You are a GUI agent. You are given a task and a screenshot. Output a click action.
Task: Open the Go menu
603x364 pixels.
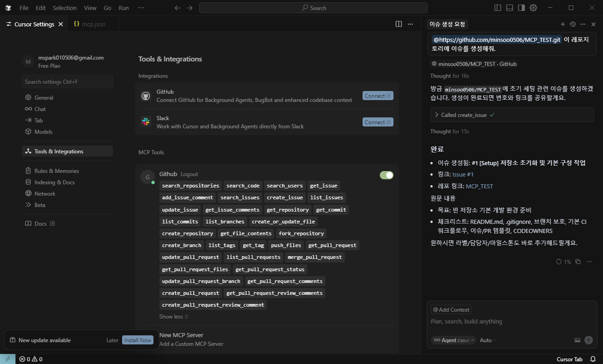107,8
